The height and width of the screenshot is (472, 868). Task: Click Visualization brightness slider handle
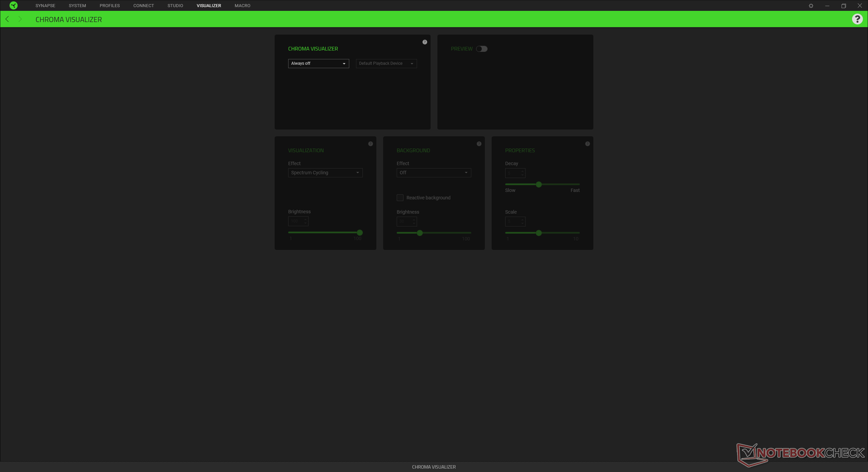tap(360, 232)
